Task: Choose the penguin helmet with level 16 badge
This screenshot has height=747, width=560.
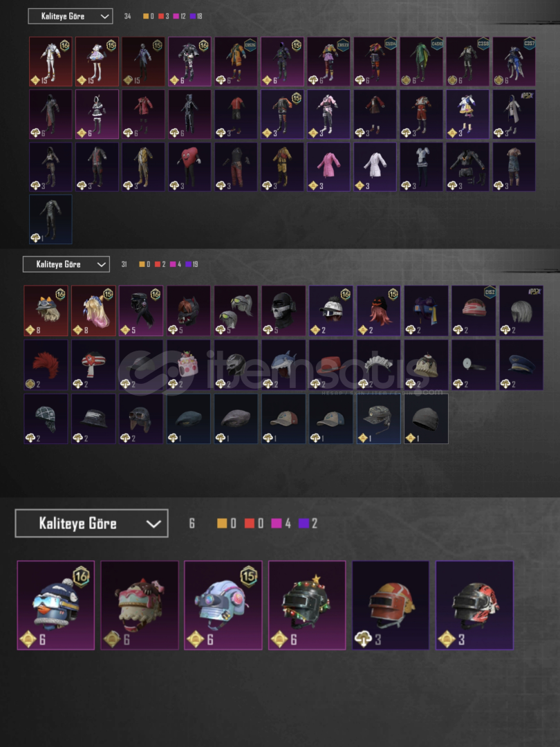Action: [x=56, y=605]
